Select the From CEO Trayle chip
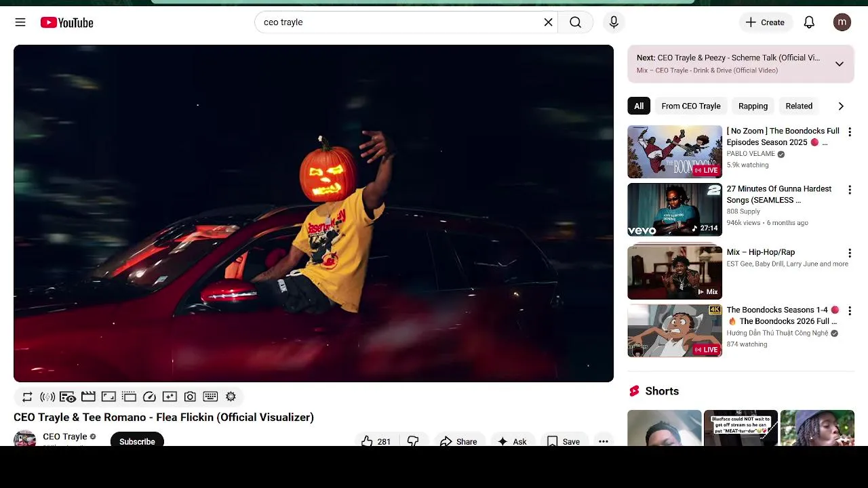 pyautogui.click(x=691, y=106)
